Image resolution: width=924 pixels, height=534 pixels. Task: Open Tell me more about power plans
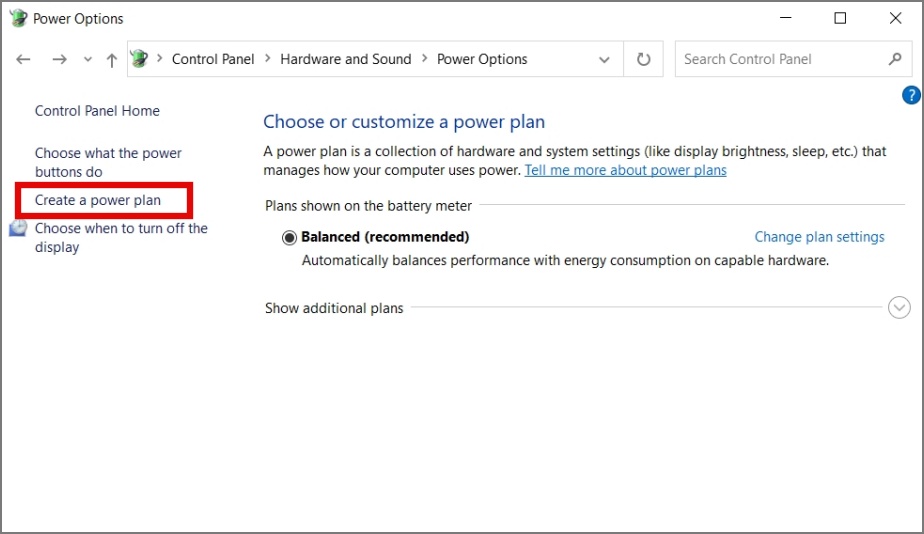point(625,170)
